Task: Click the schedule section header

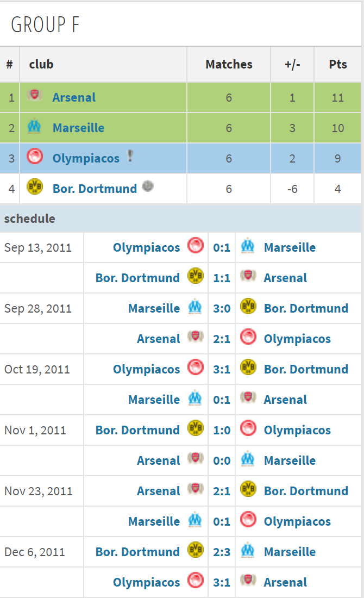Action: click(30, 219)
